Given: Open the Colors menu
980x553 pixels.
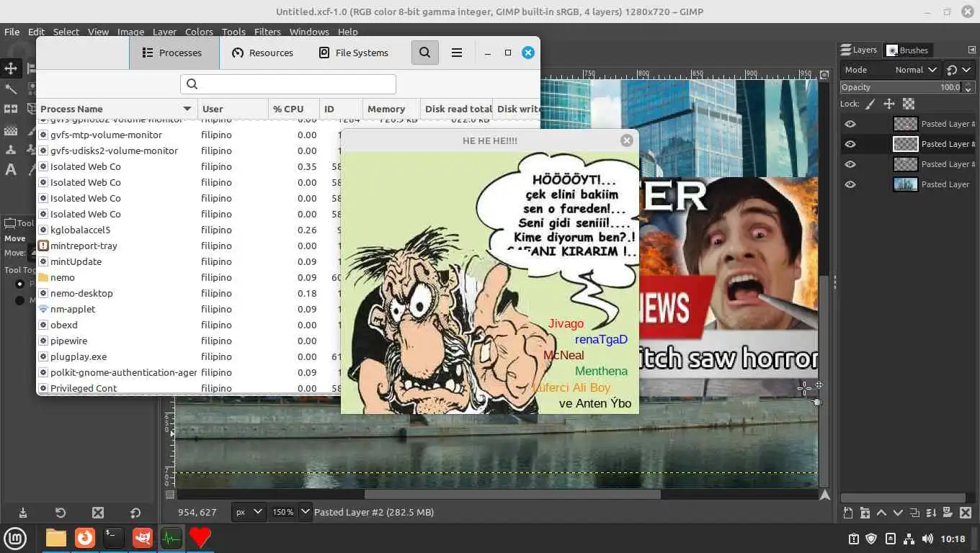Looking at the screenshot, I should (199, 32).
